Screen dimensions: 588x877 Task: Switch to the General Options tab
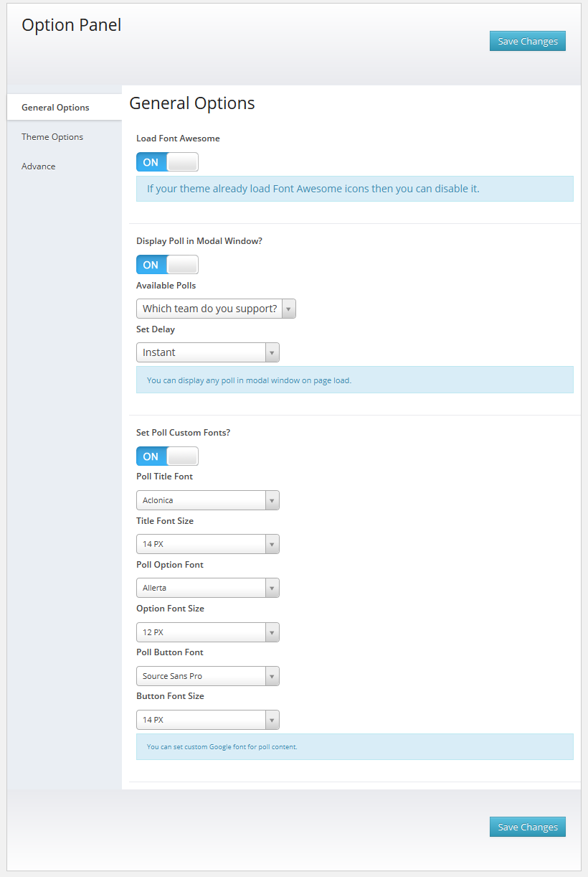coord(56,108)
